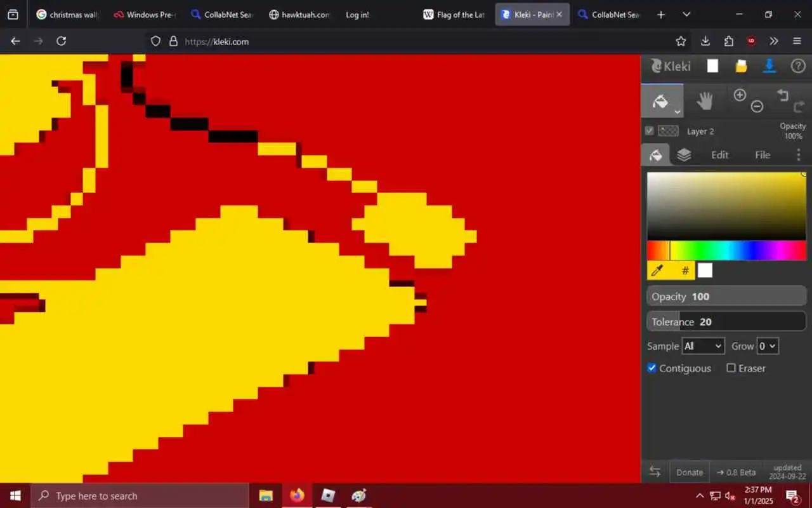Viewport: 812px width, 508px height.
Task: Create a new image with the white page icon
Action: click(x=713, y=66)
